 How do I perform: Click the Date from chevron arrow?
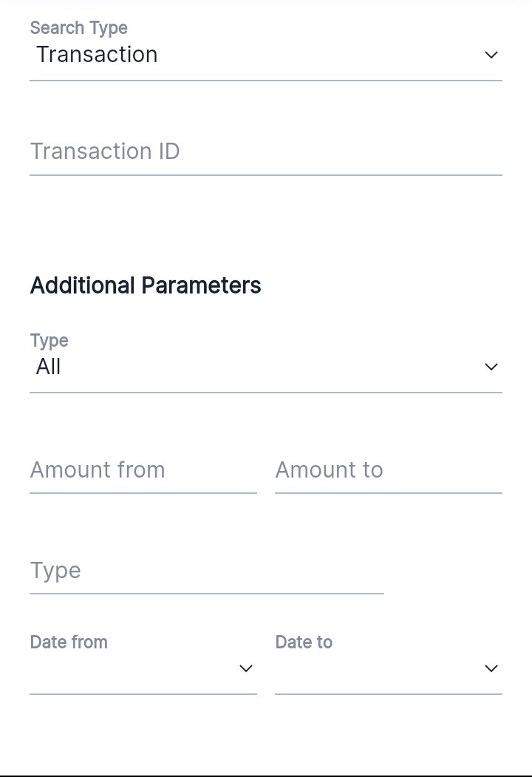click(x=246, y=668)
